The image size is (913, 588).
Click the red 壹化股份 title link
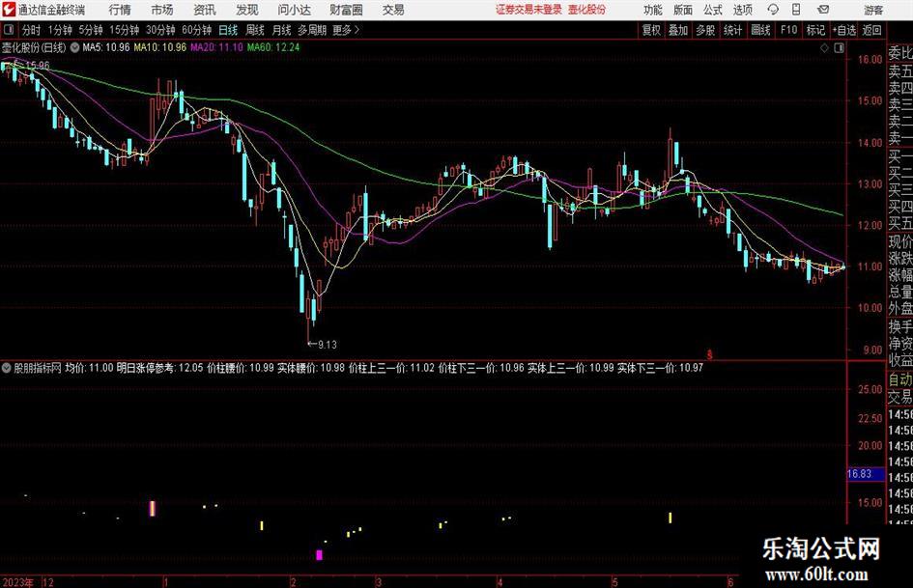[586, 10]
